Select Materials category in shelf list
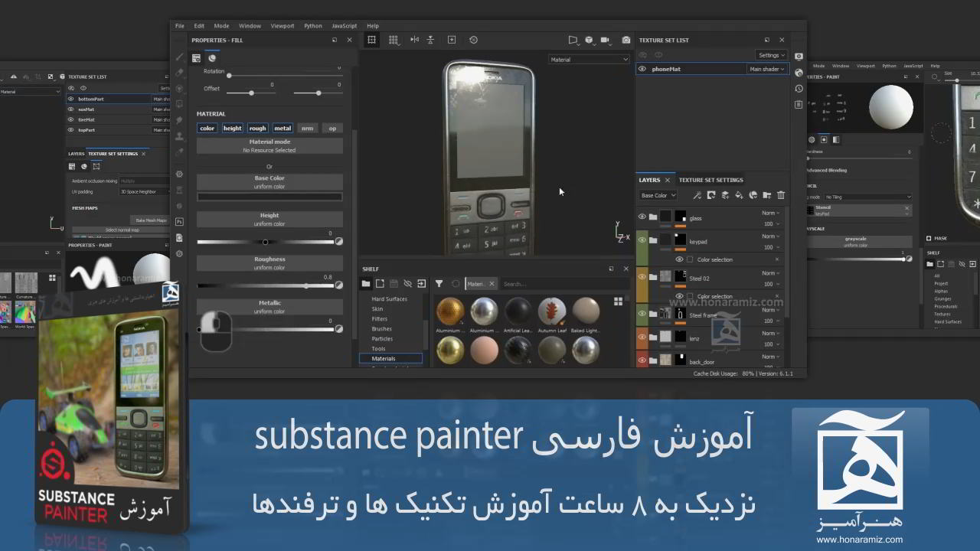 pyautogui.click(x=390, y=358)
